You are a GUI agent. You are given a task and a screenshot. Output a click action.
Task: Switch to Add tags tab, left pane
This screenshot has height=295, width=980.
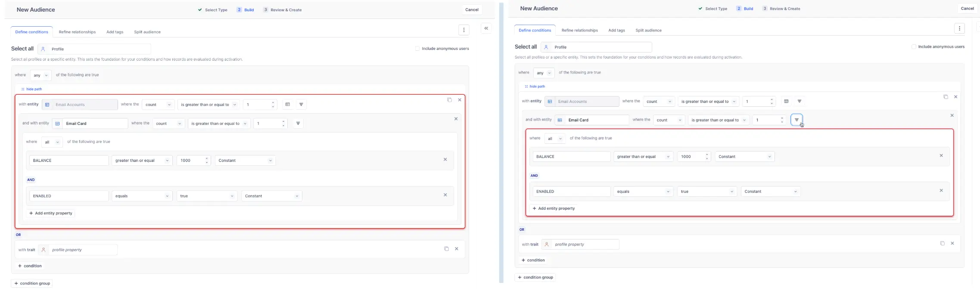pos(115,32)
